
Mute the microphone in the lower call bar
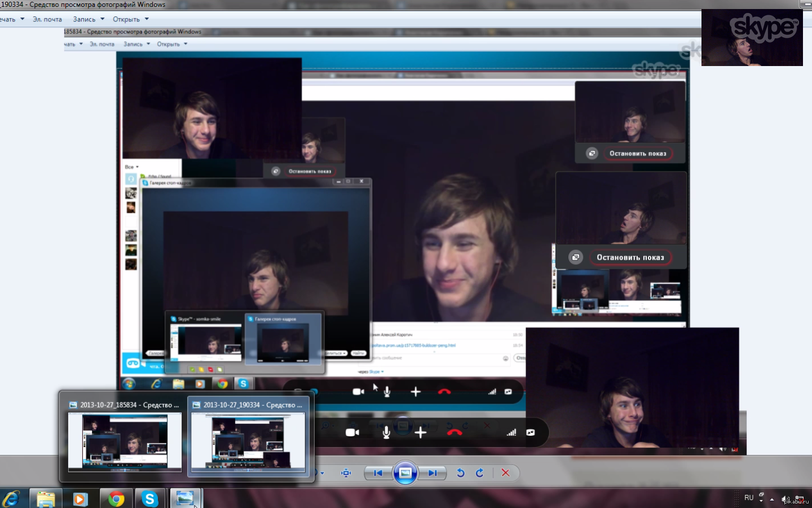click(x=386, y=432)
